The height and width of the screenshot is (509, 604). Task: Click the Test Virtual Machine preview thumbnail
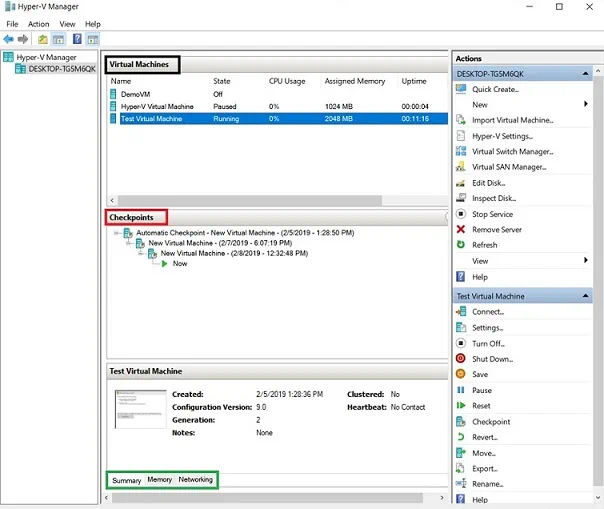tap(140, 409)
